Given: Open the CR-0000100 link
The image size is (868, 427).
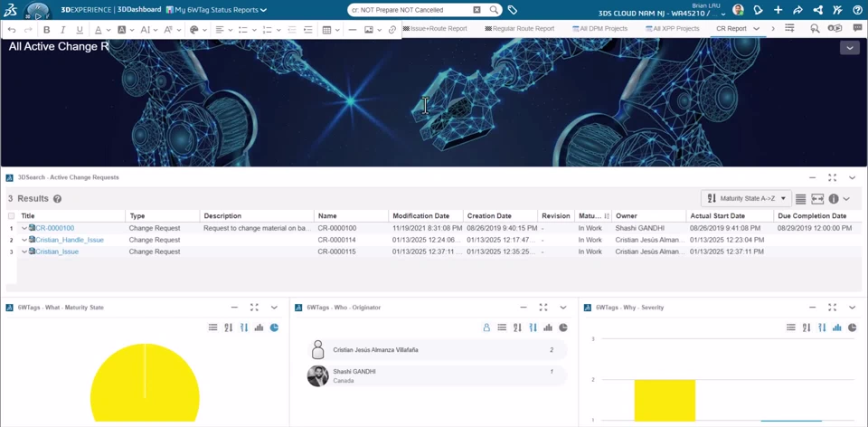Looking at the screenshot, I should point(55,228).
